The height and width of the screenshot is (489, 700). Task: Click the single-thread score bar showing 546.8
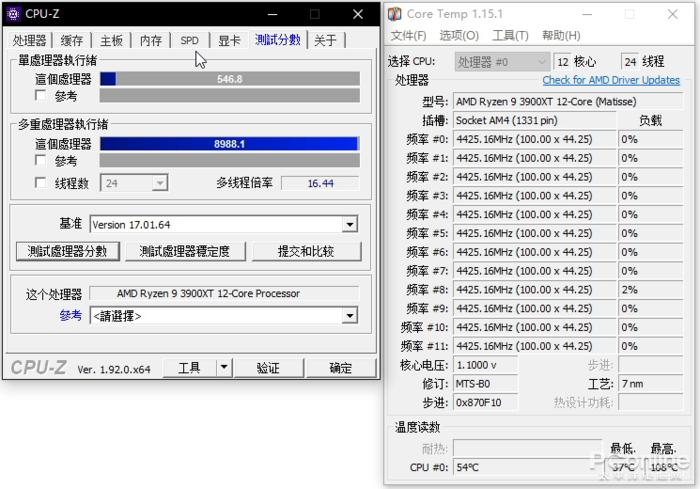(229, 79)
